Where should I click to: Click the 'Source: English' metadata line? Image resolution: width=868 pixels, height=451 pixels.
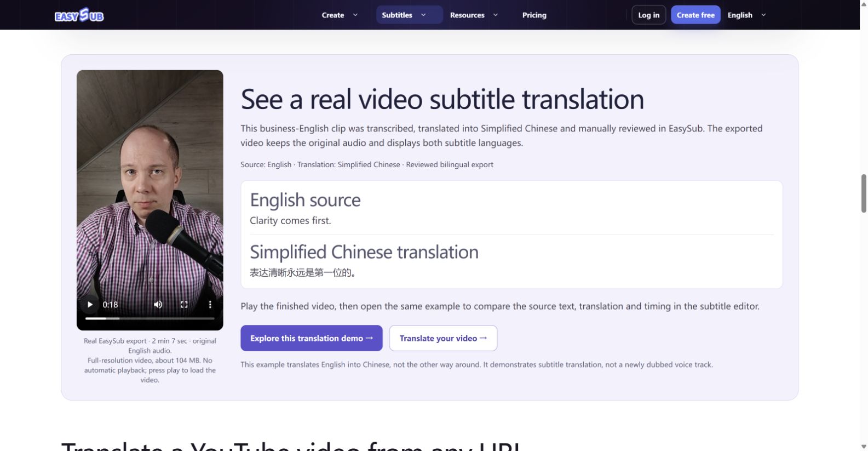[x=367, y=164]
